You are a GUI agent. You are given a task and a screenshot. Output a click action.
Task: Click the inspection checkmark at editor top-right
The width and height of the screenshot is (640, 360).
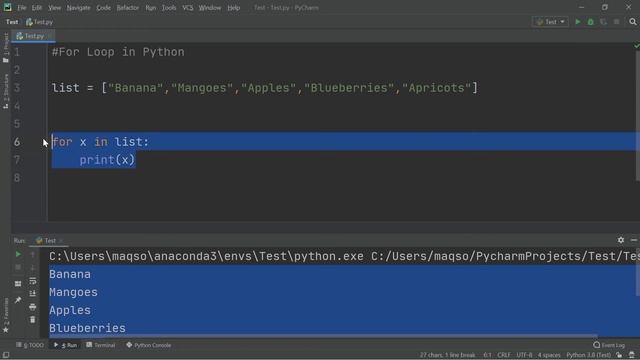click(636, 46)
